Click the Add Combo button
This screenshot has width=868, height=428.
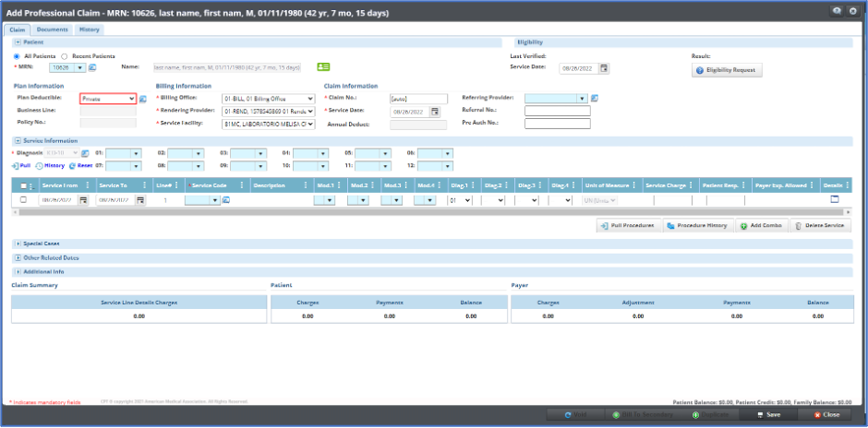[x=762, y=225]
